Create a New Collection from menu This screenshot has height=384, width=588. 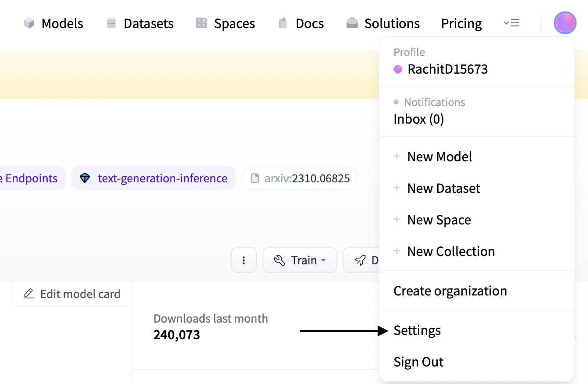click(451, 252)
